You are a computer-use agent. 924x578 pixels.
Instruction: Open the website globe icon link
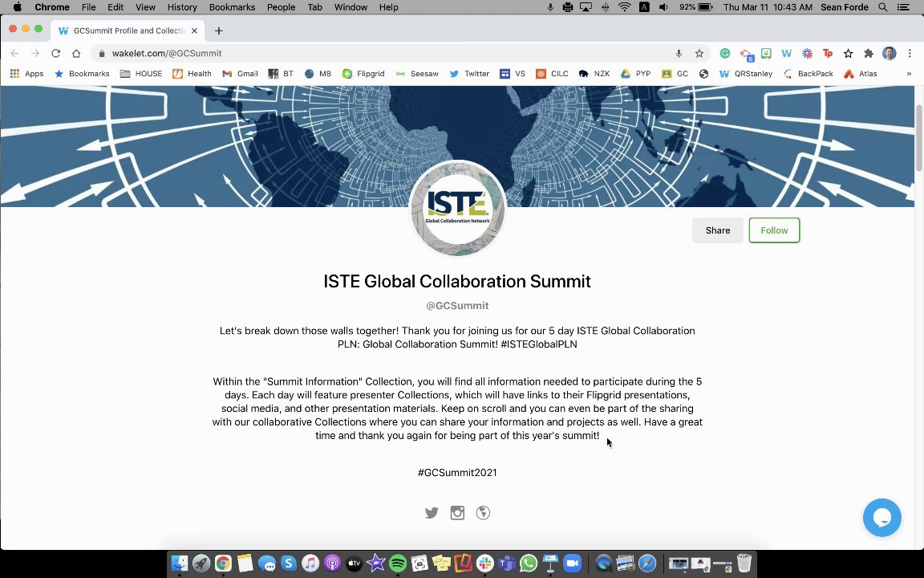pyautogui.click(x=483, y=513)
